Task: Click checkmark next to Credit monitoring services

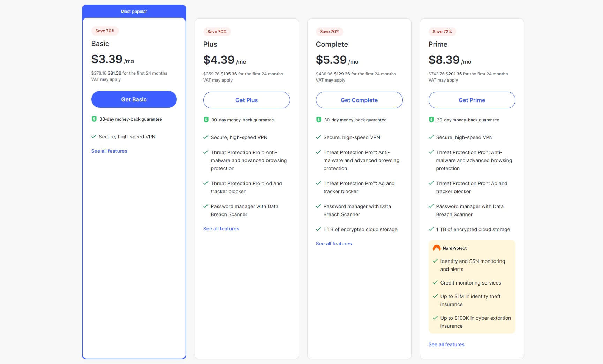Action: tap(435, 282)
